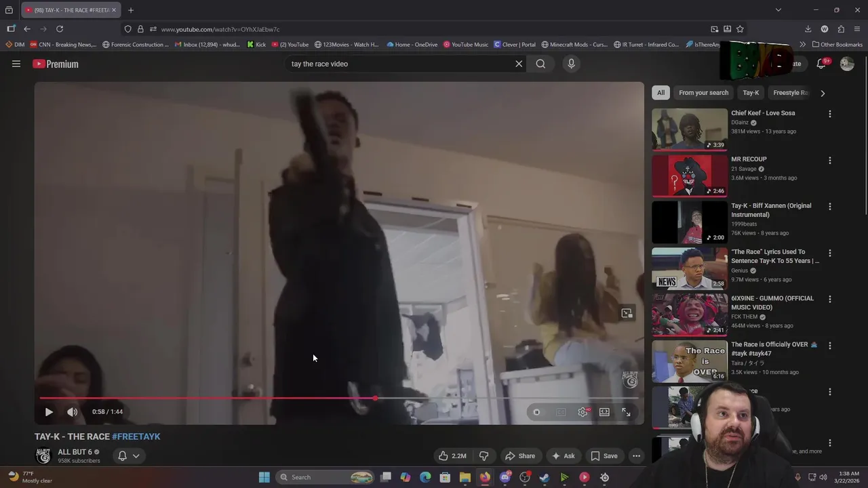Image resolution: width=868 pixels, height=488 pixels.
Task: Open 6IX9INE - GUMMO video thumbnail
Action: pos(690,314)
